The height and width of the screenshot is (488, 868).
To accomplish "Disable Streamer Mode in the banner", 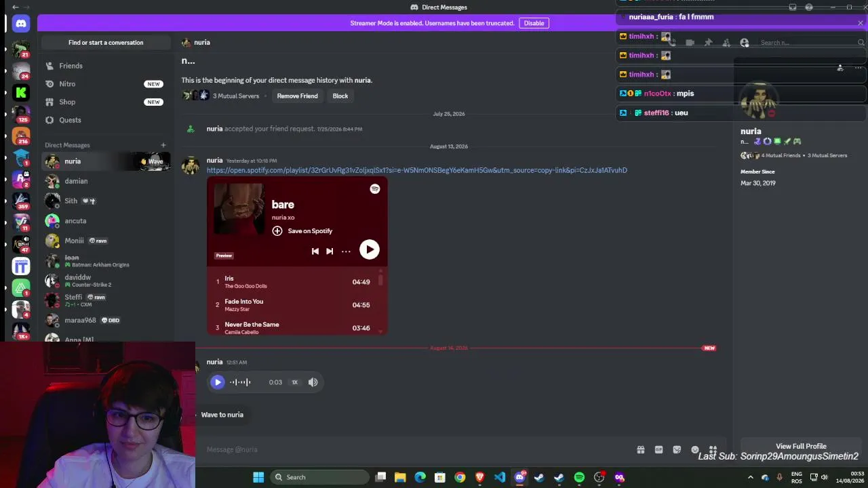I will pyautogui.click(x=534, y=23).
